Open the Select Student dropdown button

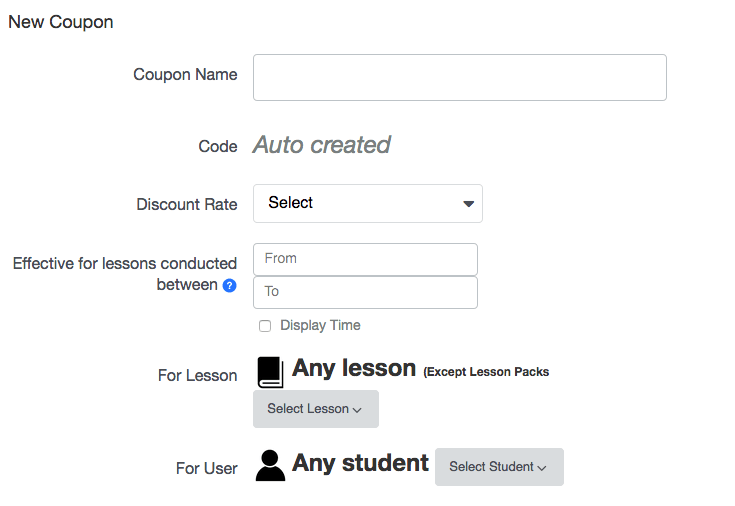pos(499,467)
